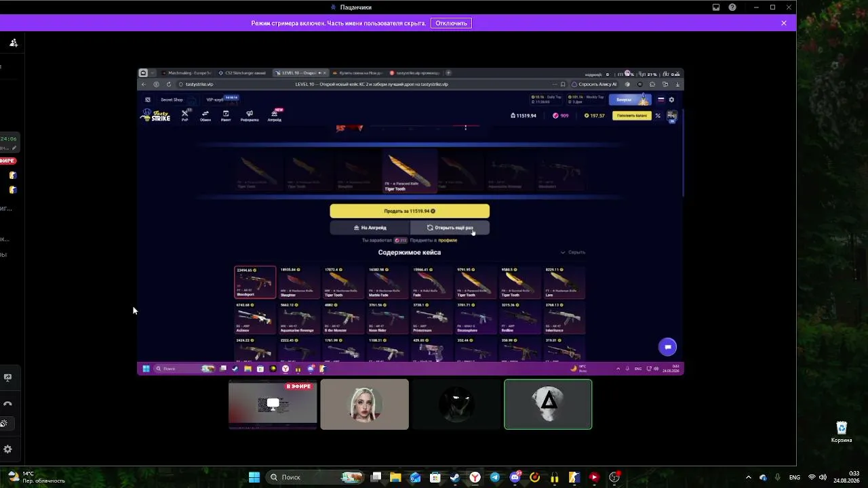The width and height of the screenshot is (868, 488).
Task: Open the Корзина recycle bin icon
Action: pyautogui.click(x=842, y=432)
